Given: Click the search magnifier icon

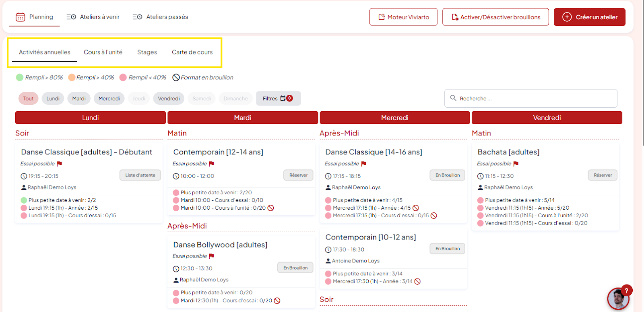Looking at the screenshot, I should click(x=453, y=98).
